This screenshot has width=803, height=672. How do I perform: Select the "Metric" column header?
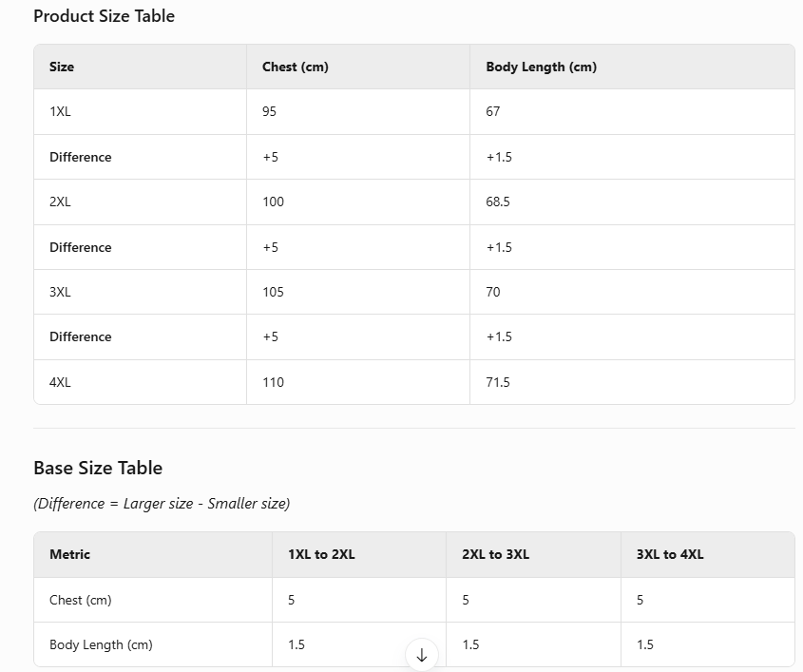pyautogui.click(x=69, y=554)
